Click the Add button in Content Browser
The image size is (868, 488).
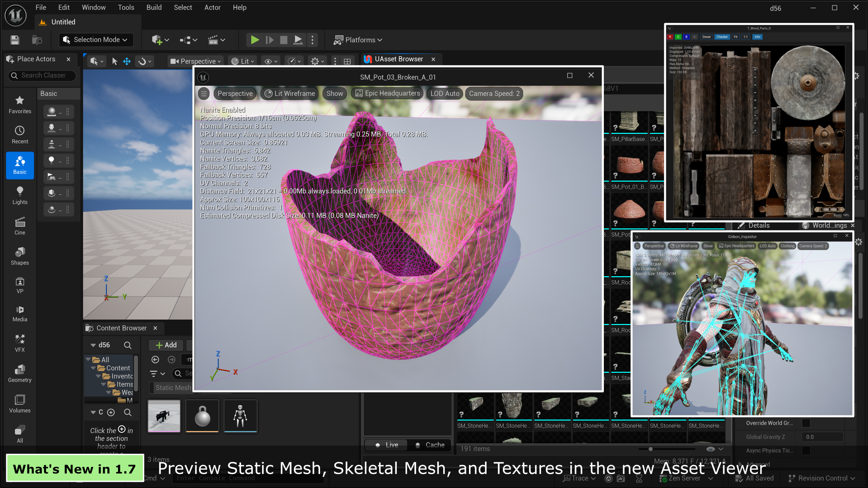coord(166,345)
